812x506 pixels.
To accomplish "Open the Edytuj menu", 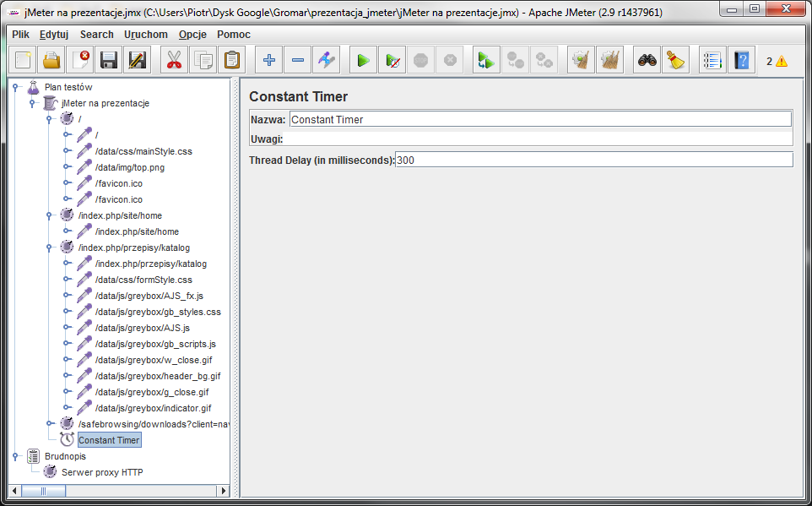I will click(54, 35).
